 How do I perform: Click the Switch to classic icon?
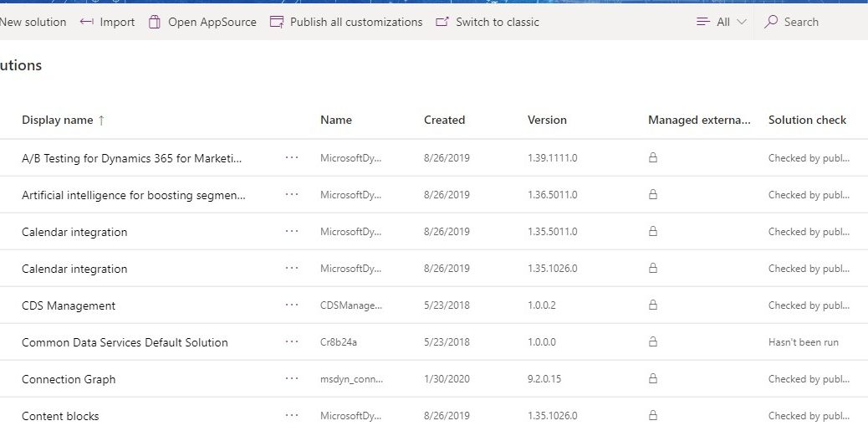click(x=442, y=22)
